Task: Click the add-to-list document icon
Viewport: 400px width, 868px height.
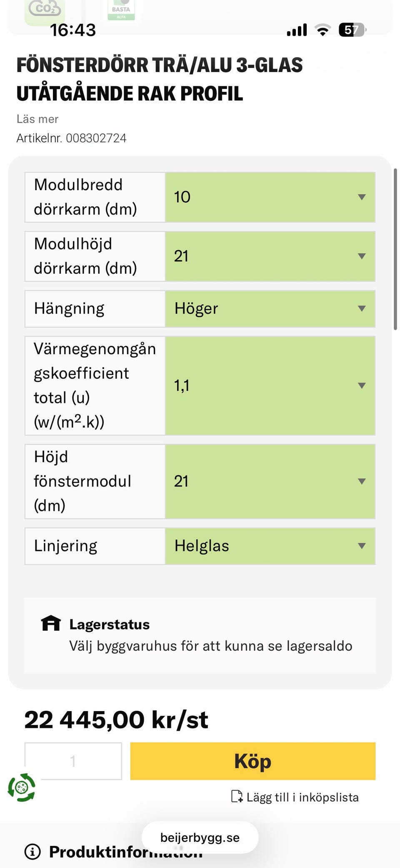Action: [237, 796]
